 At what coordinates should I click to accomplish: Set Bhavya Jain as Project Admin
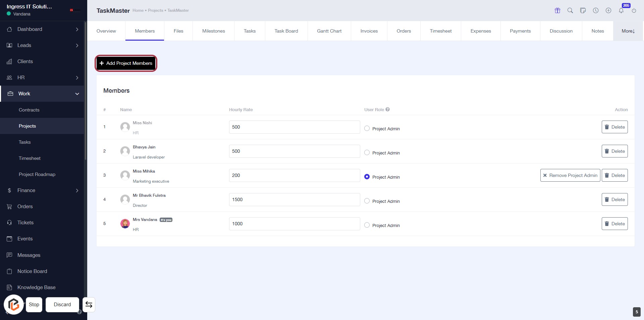tap(367, 153)
